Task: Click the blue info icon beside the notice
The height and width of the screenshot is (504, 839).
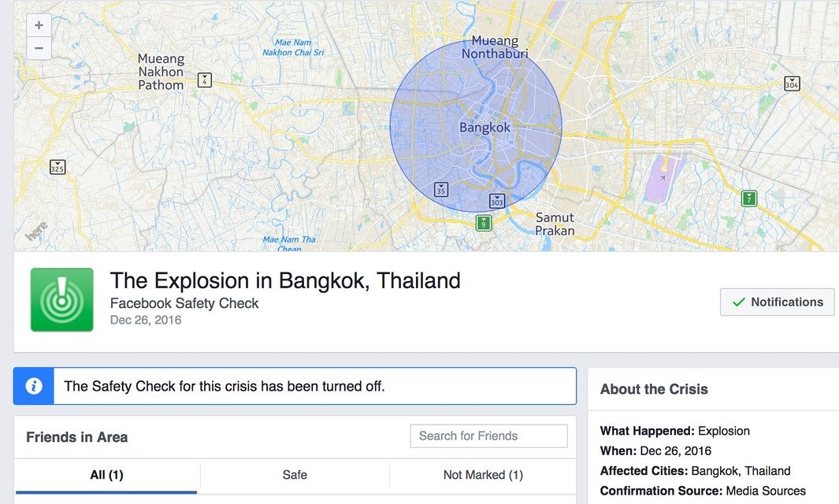Action: (32, 386)
